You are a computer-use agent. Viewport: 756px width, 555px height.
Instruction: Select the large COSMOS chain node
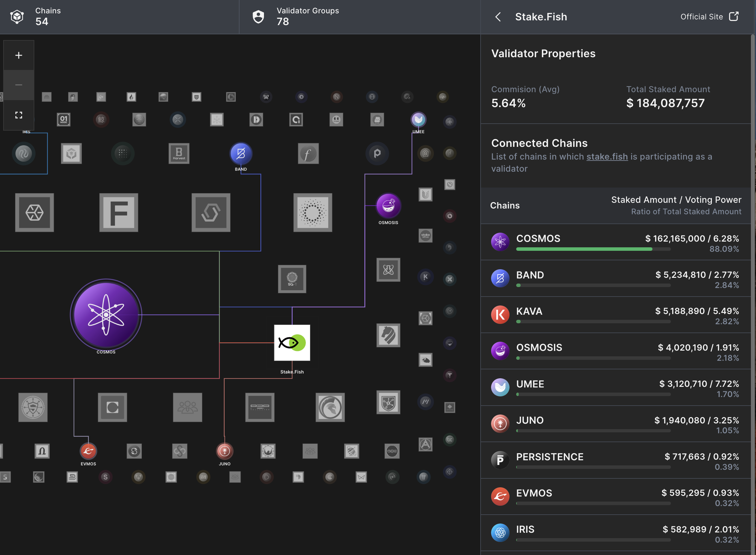tap(106, 315)
